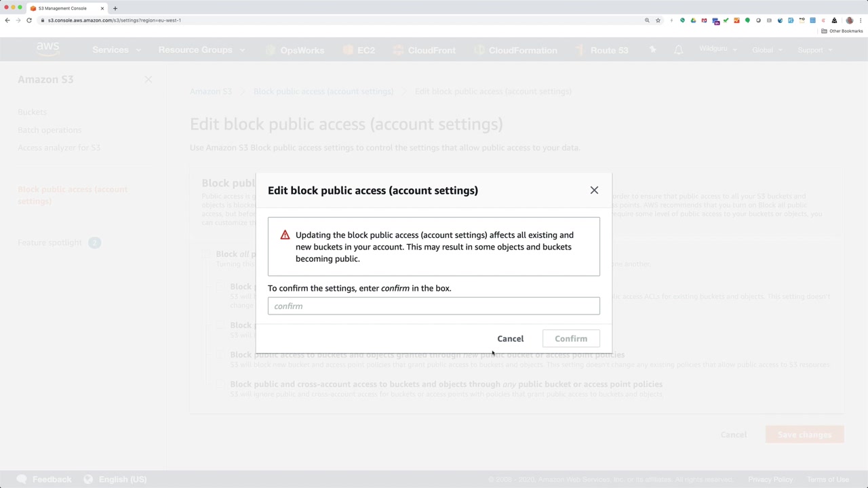Click the blue grid extension icon
This screenshot has width=868, height=488.
tap(812, 20)
